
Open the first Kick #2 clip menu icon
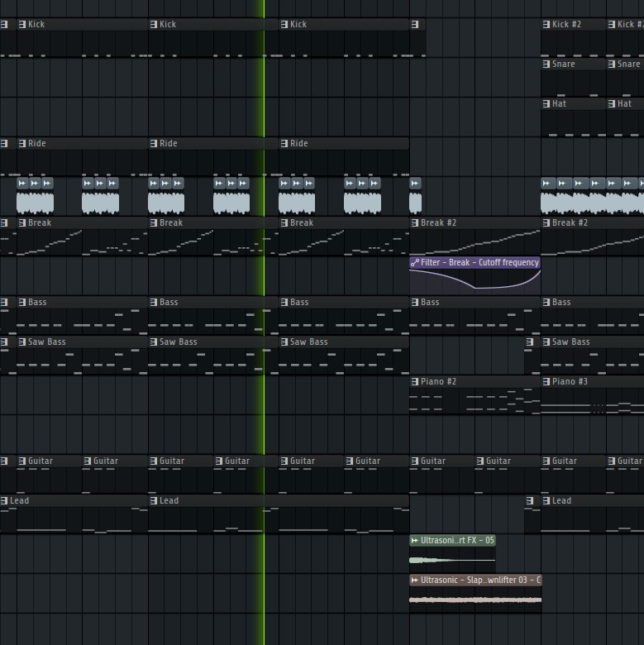546,24
